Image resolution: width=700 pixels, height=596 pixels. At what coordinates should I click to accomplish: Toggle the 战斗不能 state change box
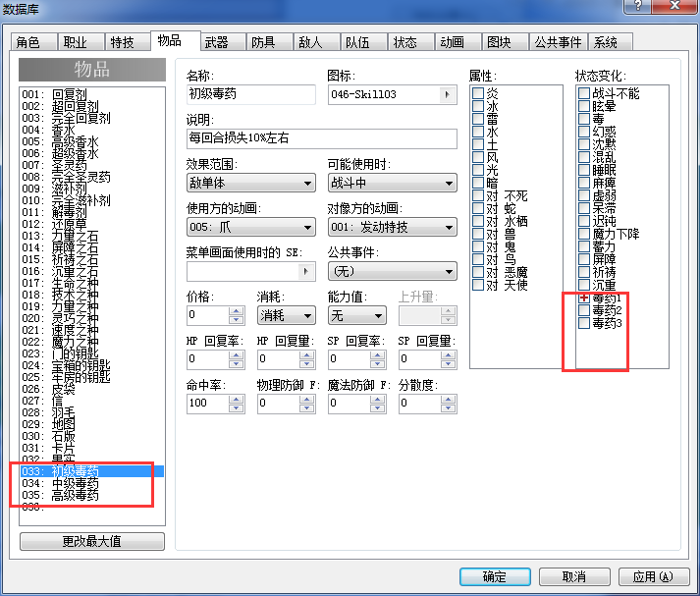(584, 93)
